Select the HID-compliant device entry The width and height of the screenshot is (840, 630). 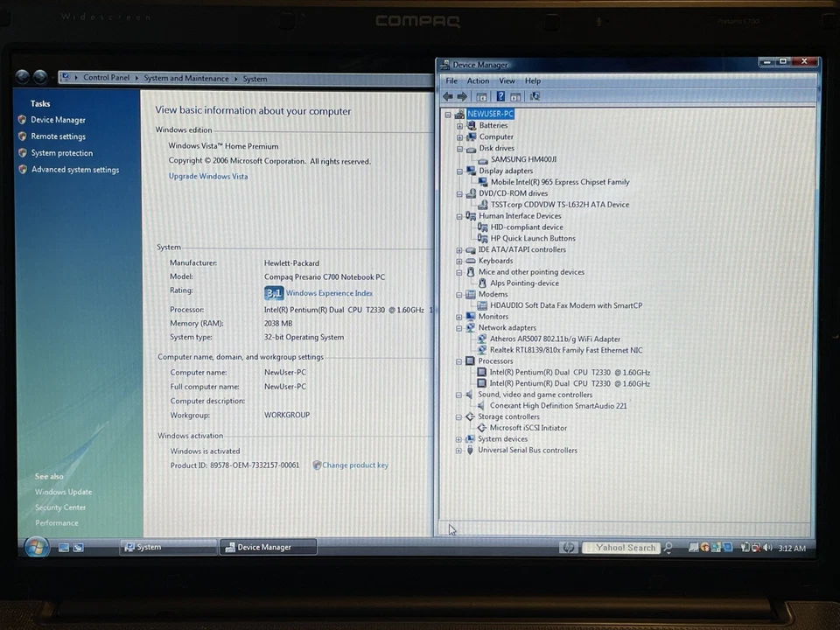tap(527, 227)
